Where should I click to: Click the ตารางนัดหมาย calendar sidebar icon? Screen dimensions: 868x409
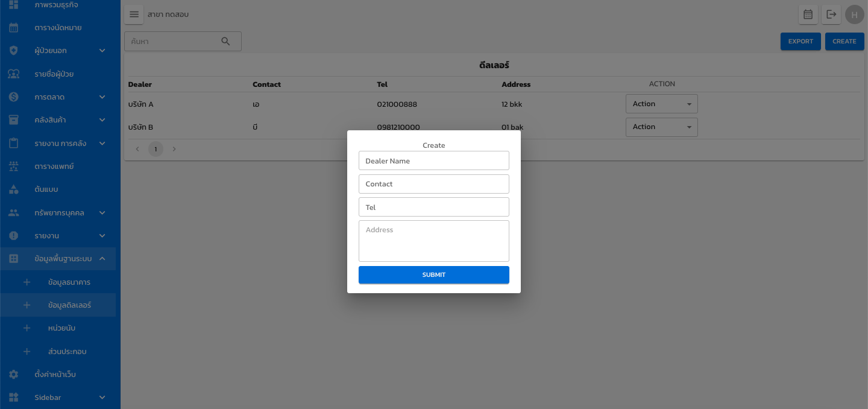13,28
